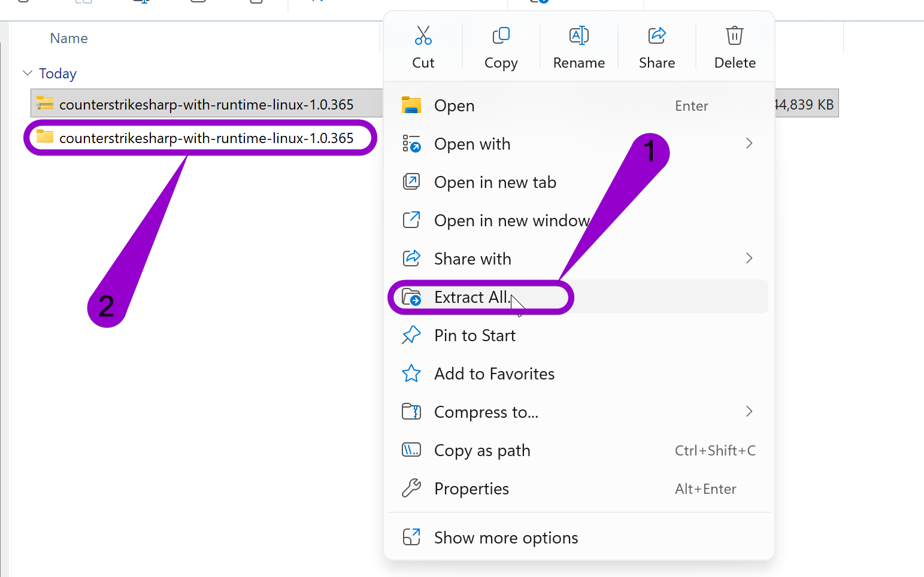Select the Rename icon

click(x=579, y=36)
